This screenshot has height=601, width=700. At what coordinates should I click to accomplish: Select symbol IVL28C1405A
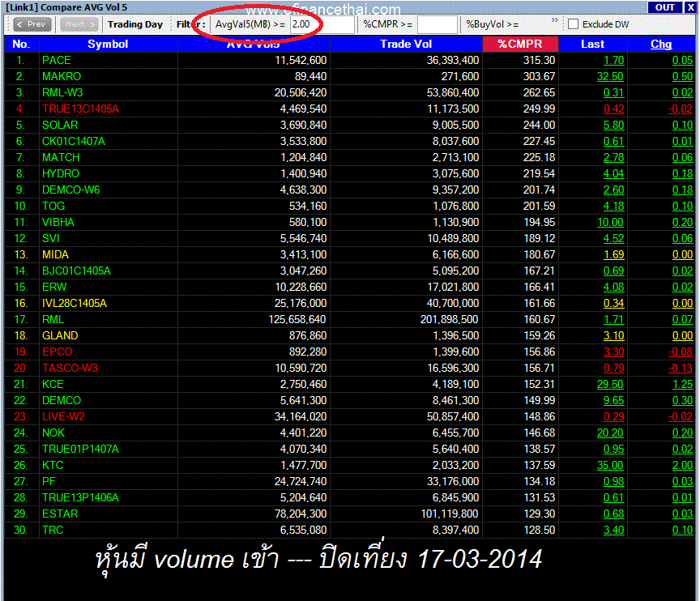[75, 304]
